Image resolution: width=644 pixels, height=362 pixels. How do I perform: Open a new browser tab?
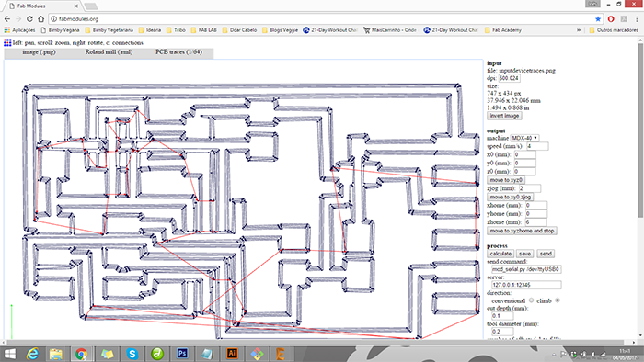(90, 6)
